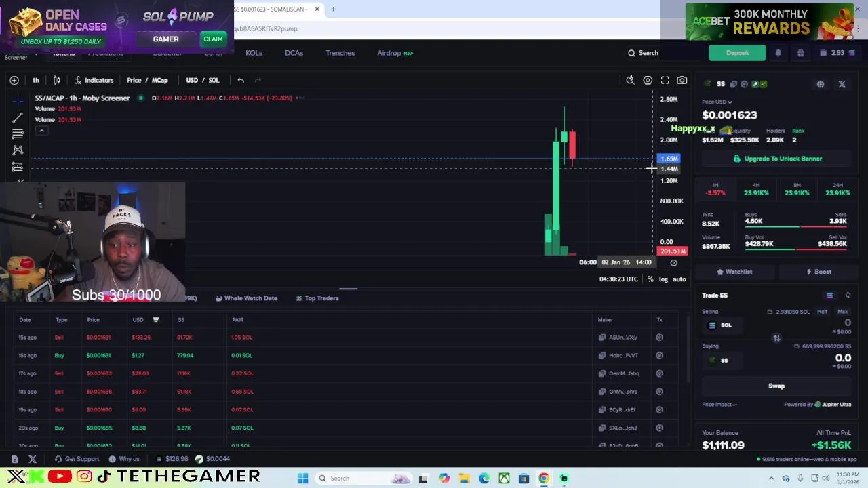Toggle auto scale on chart
868x488 pixels.
pyautogui.click(x=679, y=279)
